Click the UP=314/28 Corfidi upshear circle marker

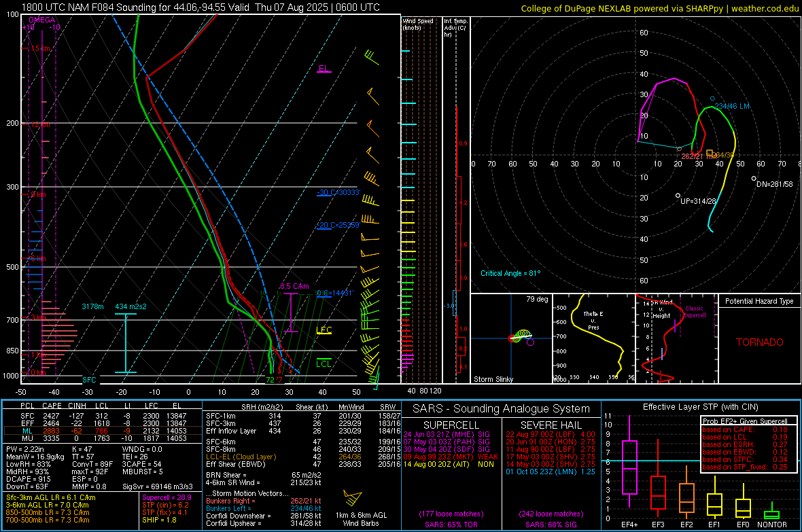(678, 196)
